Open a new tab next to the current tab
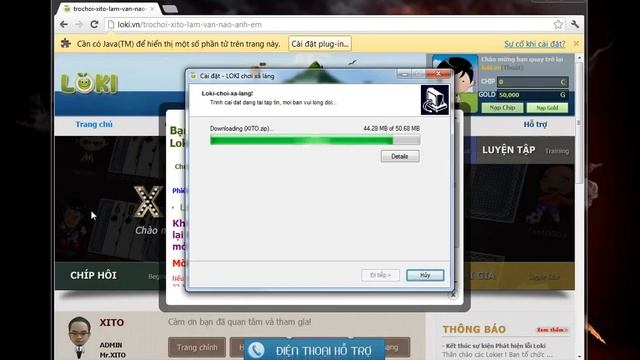Image resolution: width=640 pixels, height=360 pixels. pos(170,9)
